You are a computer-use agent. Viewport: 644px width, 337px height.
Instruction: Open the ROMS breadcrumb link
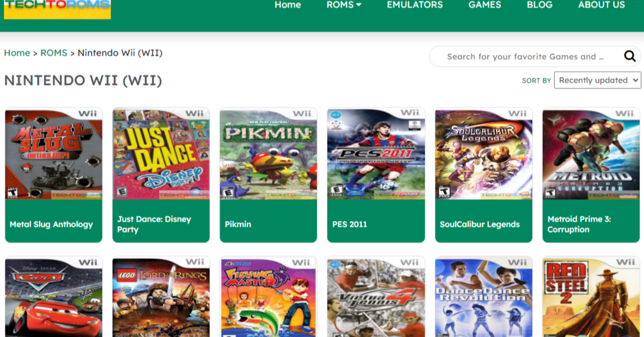(x=54, y=53)
